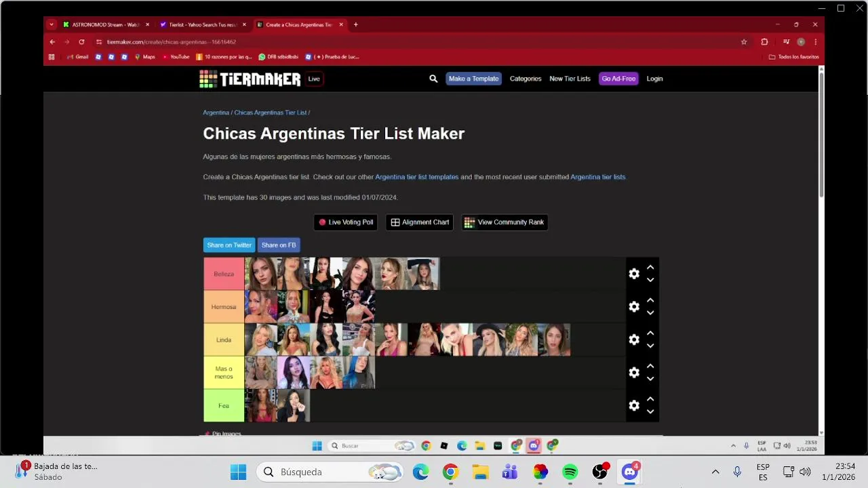This screenshot has width=868, height=488.
Task: Move Belleza tier up with arrow
Action: click(x=650, y=268)
